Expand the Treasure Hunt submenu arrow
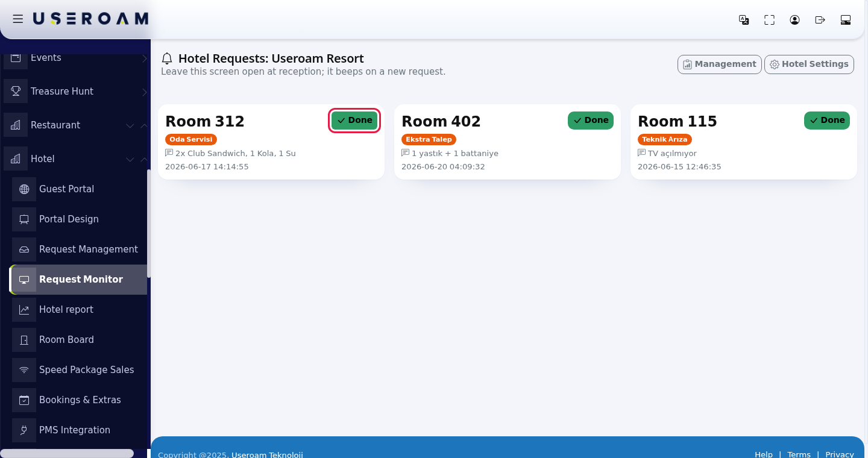This screenshot has width=868, height=458. point(144,92)
